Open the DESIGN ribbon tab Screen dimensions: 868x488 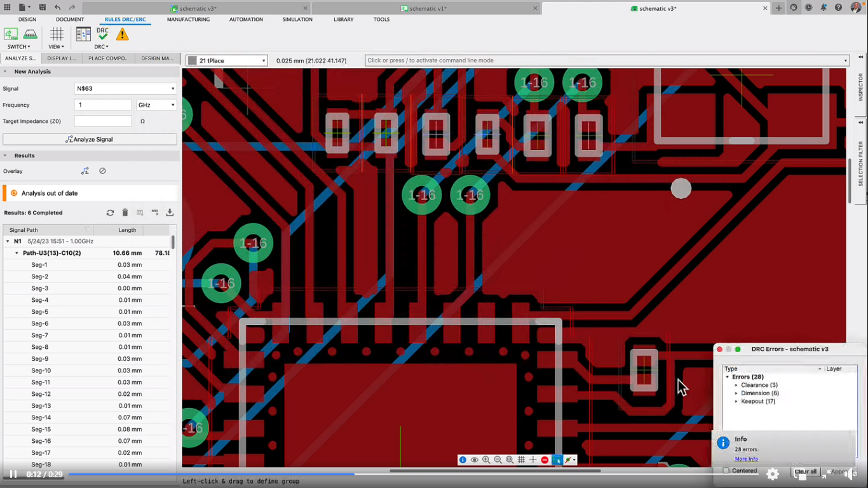tap(27, 20)
